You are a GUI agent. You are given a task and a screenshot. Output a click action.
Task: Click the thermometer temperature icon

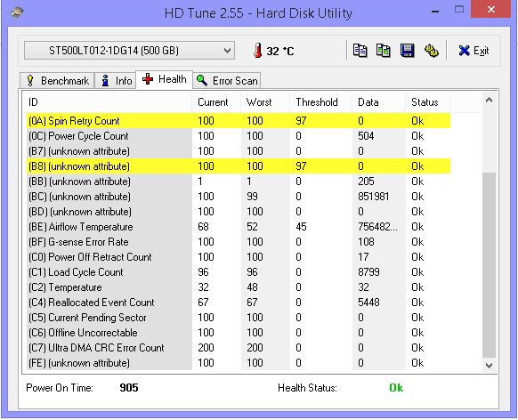coord(258,51)
